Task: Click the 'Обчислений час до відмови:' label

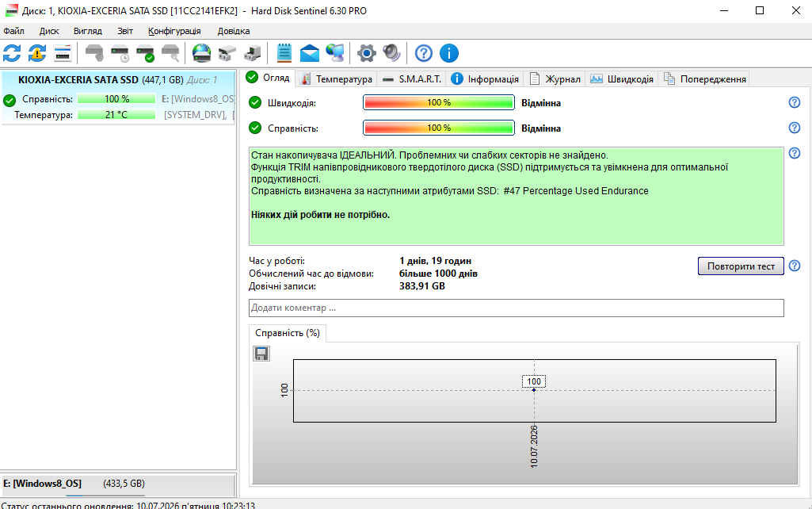Action: (311, 274)
